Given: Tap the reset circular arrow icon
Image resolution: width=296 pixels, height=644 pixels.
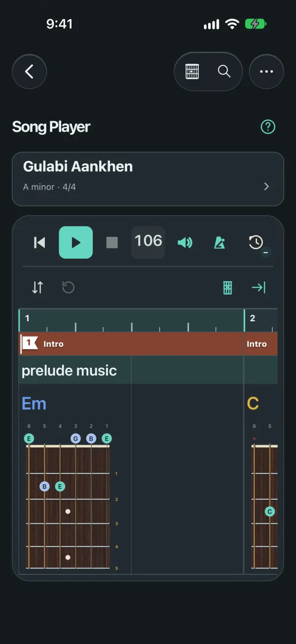Looking at the screenshot, I should tap(68, 287).
